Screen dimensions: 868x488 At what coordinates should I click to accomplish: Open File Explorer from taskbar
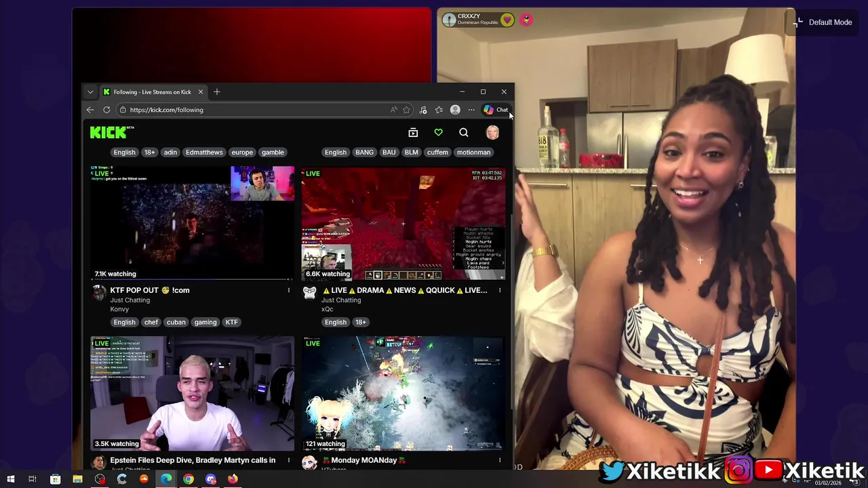click(77, 479)
